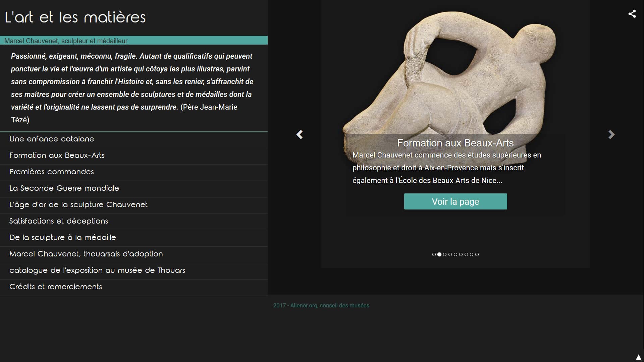Go to Premières commandes section
This screenshot has width=644, height=362.
click(52, 172)
